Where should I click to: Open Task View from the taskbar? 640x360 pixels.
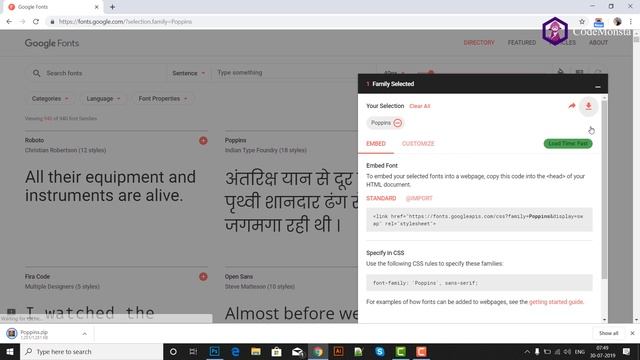pyautogui.click(x=193, y=351)
